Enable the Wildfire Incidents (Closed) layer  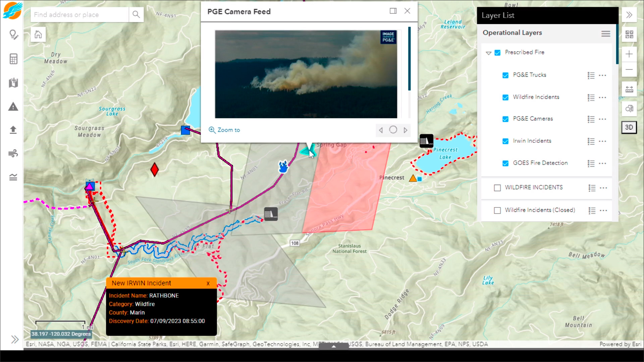pyautogui.click(x=497, y=210)
